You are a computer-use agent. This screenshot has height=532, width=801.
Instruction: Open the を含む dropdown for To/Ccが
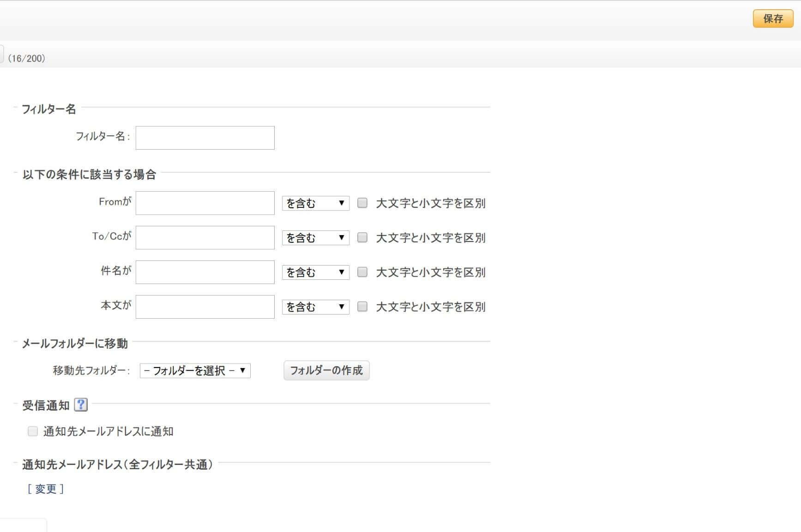[x=315, y=238]
